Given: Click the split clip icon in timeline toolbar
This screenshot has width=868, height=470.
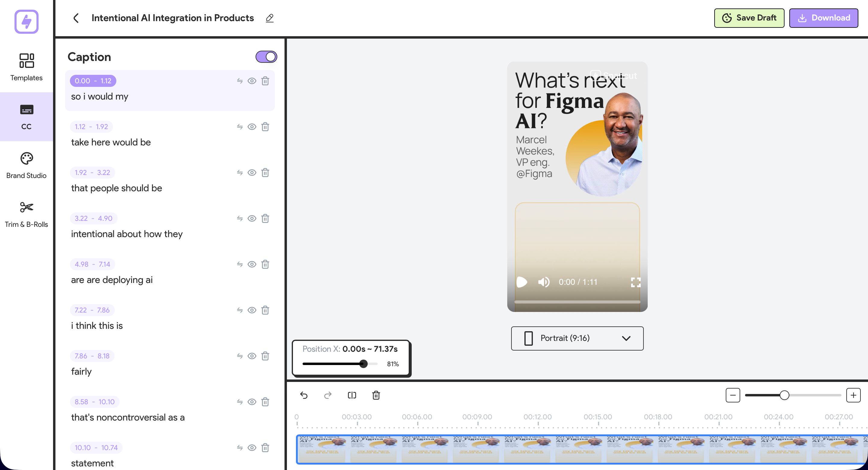Looking at the screenshot, I should (352, 395).
